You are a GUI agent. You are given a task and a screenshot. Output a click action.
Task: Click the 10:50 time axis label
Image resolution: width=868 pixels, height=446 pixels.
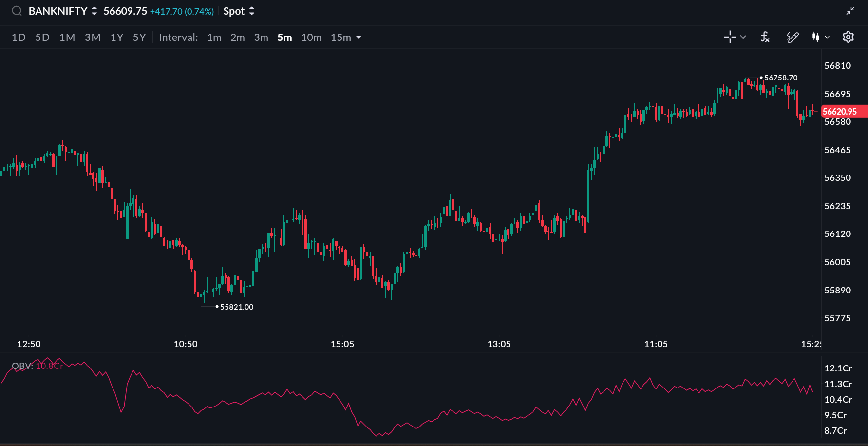point(186,344)
